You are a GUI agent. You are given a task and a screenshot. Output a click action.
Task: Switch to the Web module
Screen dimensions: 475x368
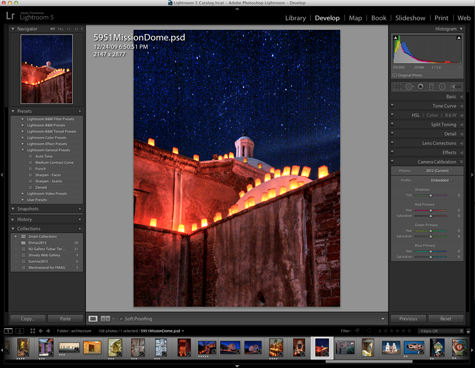464,18
